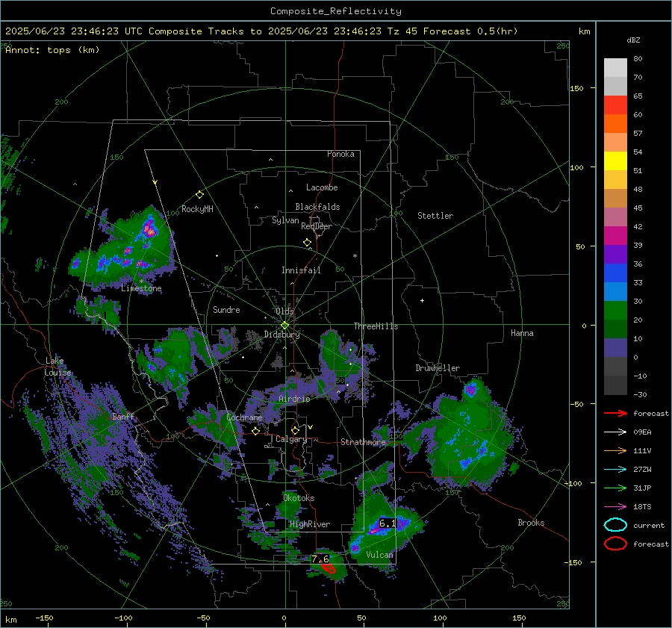Click the Sylvan label
672x628 pixels.
[285, 220]
